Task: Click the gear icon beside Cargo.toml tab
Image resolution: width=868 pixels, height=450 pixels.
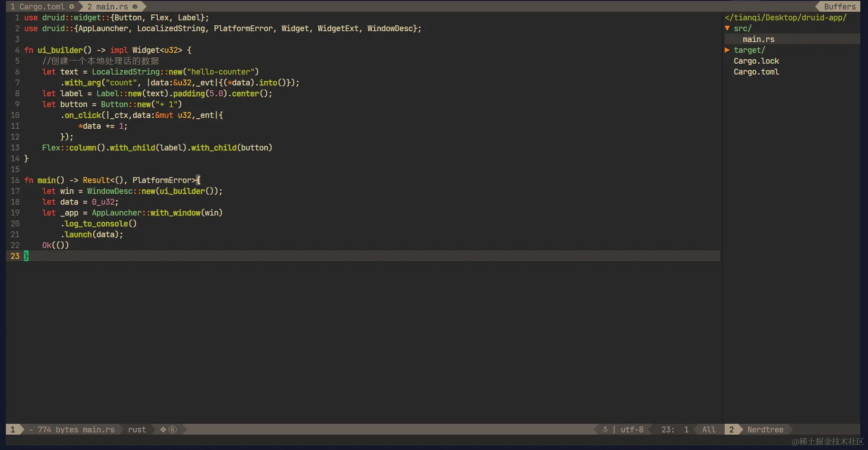Action: click(71, 6)
